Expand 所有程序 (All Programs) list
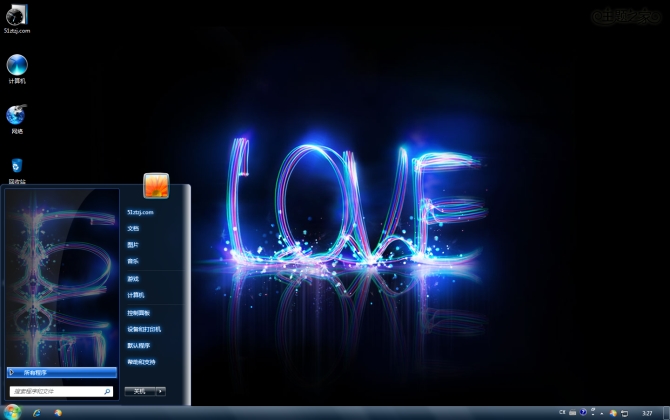The image size is (670, 420). click(62, 373)
